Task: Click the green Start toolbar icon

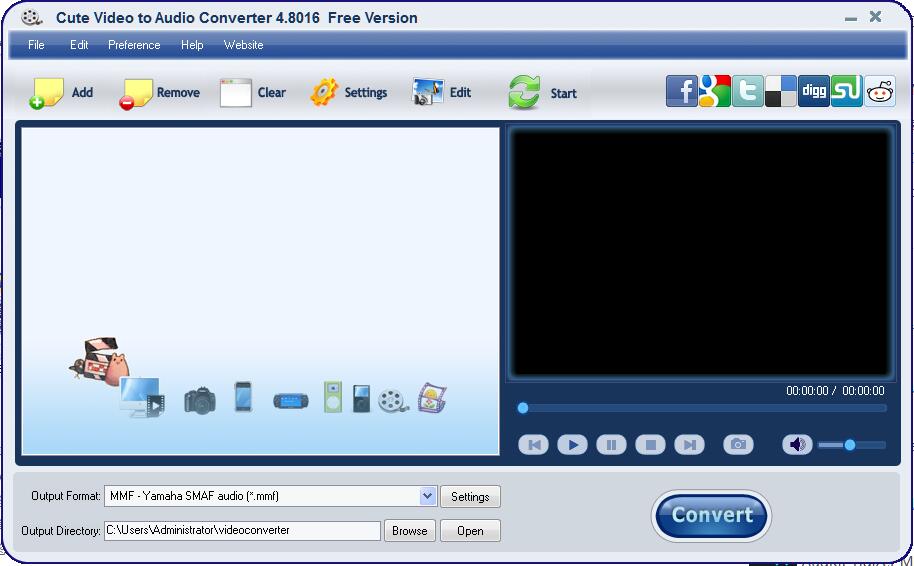Action: pos(524,92)
